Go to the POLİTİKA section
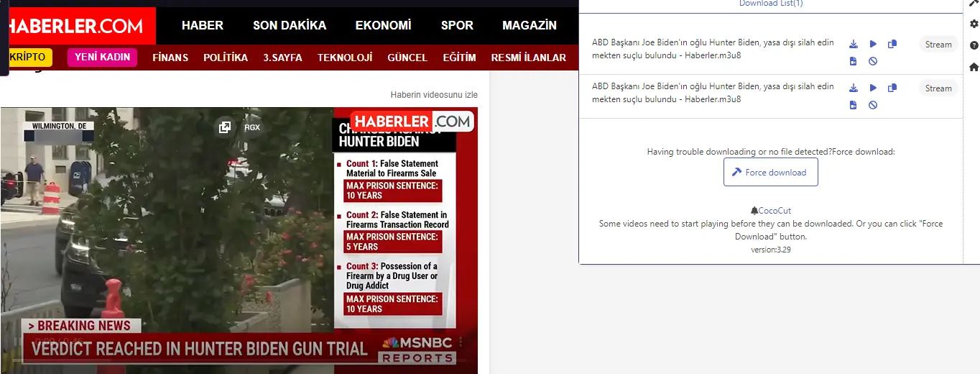This screenshot has width=980, height=374. click(226, 58)
